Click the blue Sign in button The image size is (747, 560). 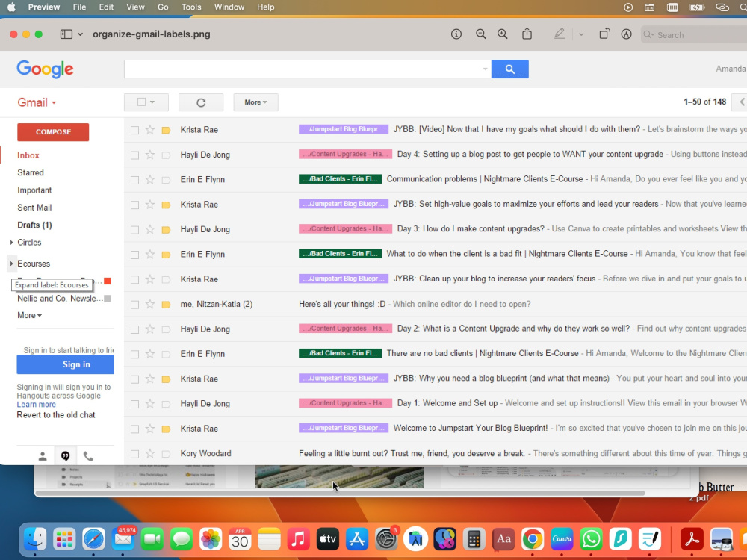(x=65, y=365)
